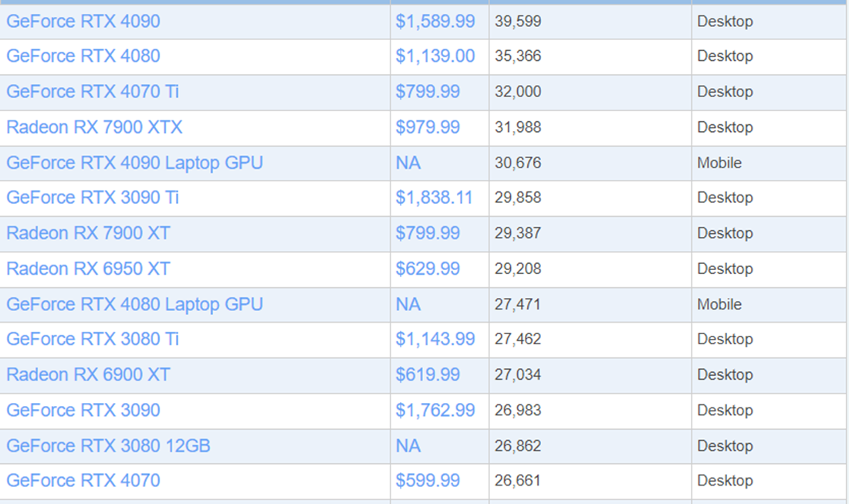Open the GeForce RTX 3090 Ti link
Image resolution: width=849 pixels, height=504 pixels.
pyautogui.click(x=93, y=198)
